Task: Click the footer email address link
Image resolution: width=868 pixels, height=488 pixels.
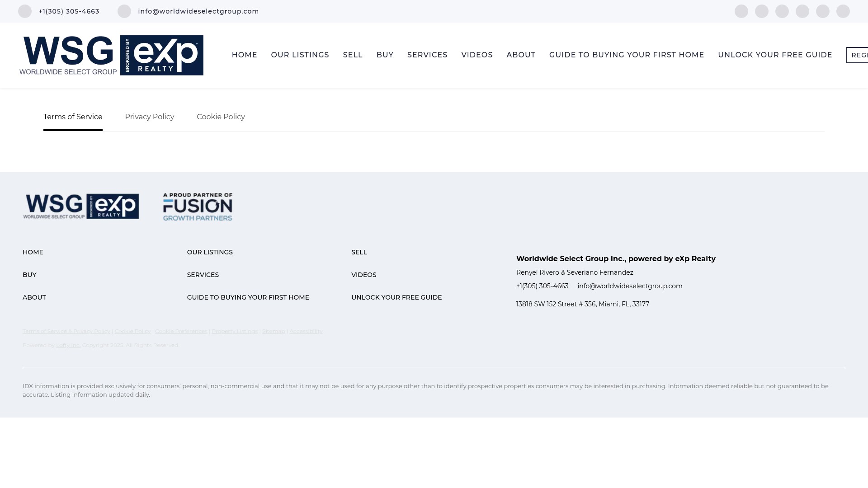Action: (630, 286)
